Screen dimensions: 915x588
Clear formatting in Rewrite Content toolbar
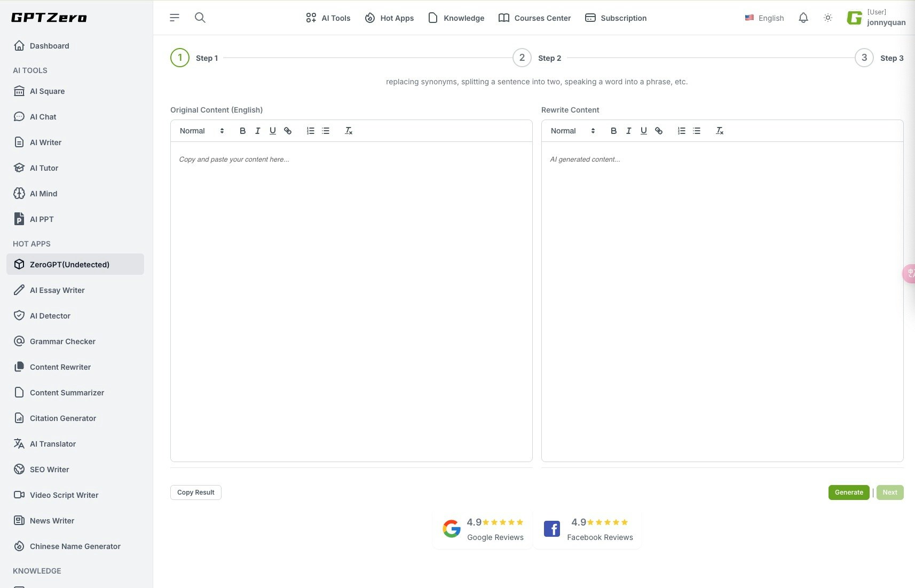[720, 131]
